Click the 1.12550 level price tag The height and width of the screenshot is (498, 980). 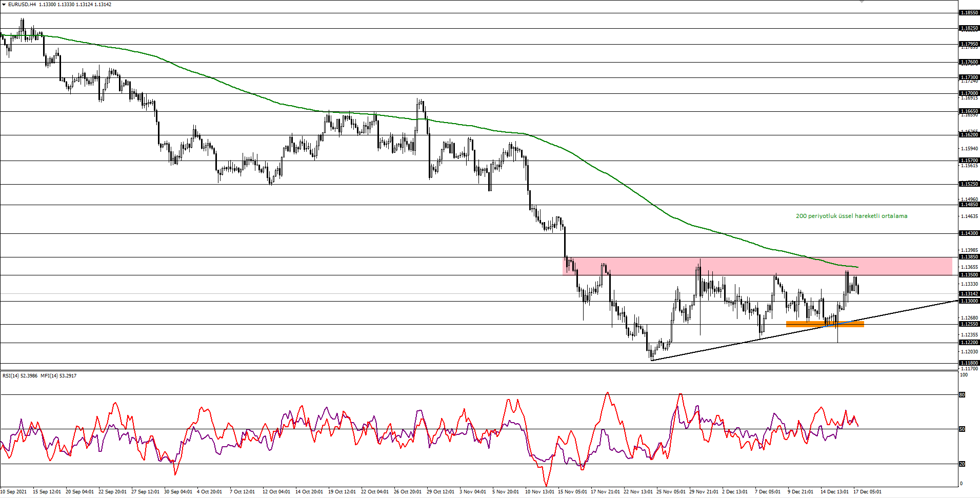[969, 324]
